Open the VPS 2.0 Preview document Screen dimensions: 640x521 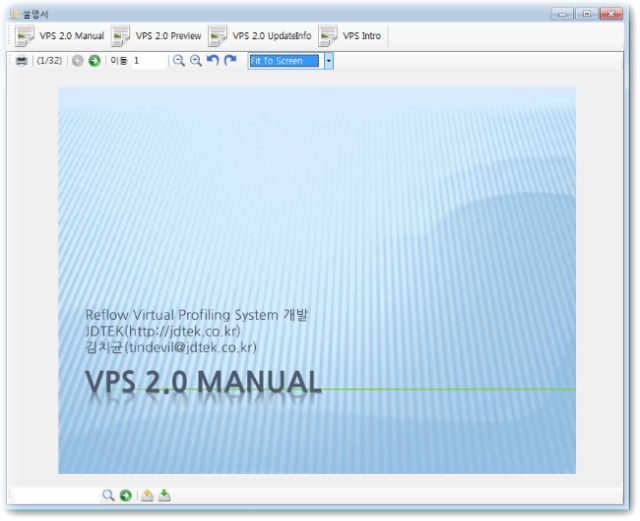pos(156,36)
